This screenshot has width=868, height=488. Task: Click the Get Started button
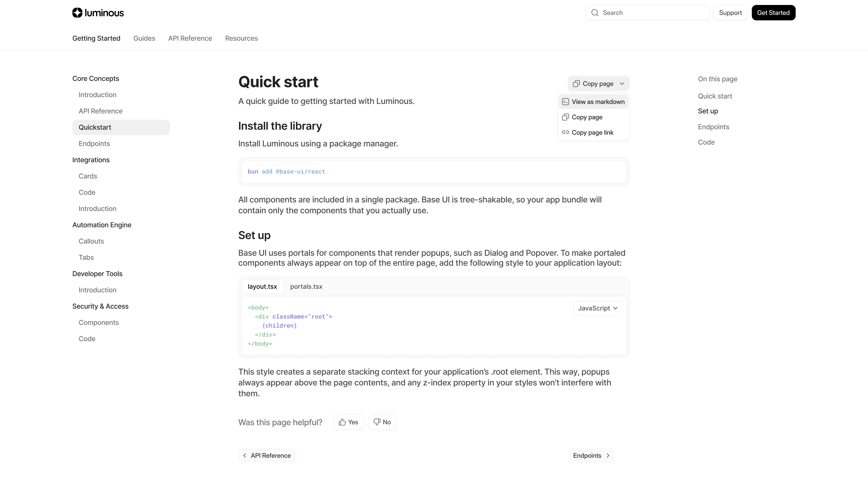pos(773,13)
